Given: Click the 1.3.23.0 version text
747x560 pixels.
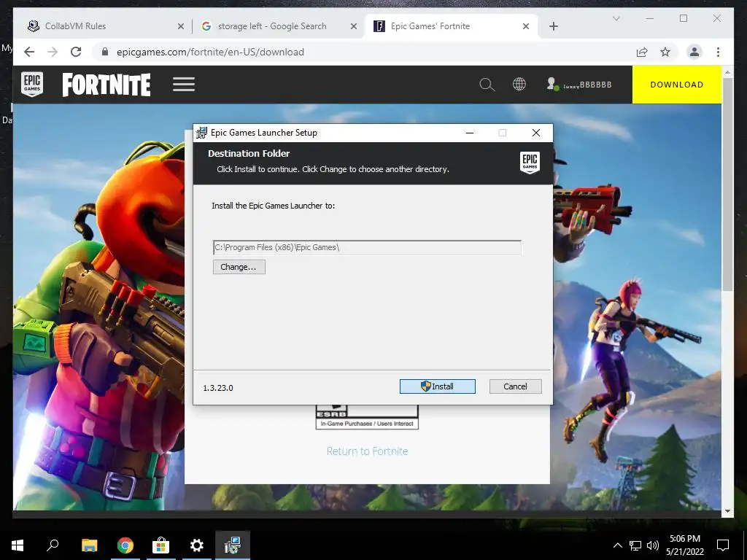Looking at the screenshot, I should [218, 388].
